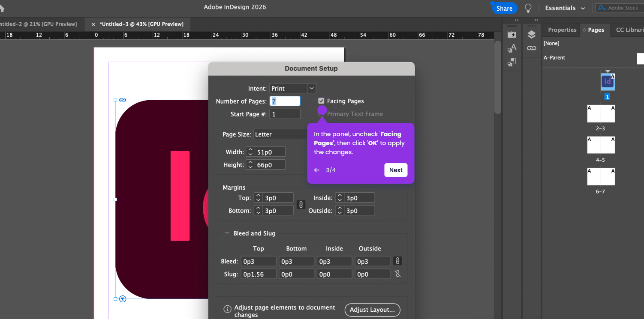The image size is (644, 319).
Task: Click the Share button
Action: pos(504,8)
